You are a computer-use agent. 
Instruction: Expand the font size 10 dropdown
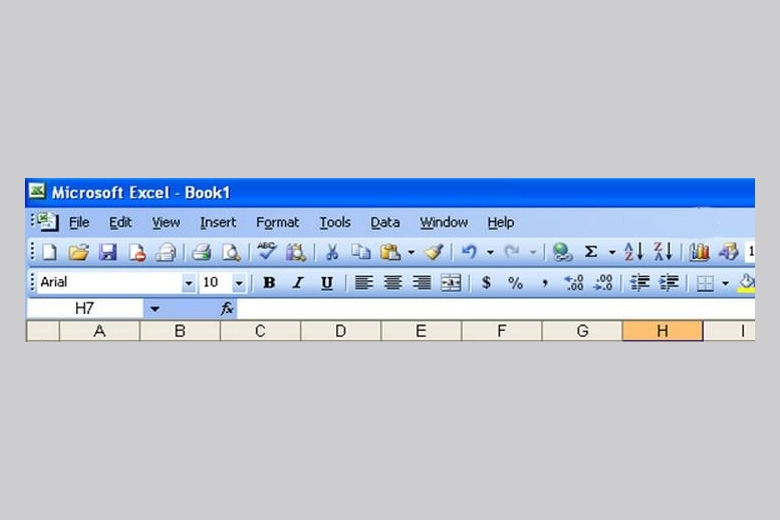point(239,283)
